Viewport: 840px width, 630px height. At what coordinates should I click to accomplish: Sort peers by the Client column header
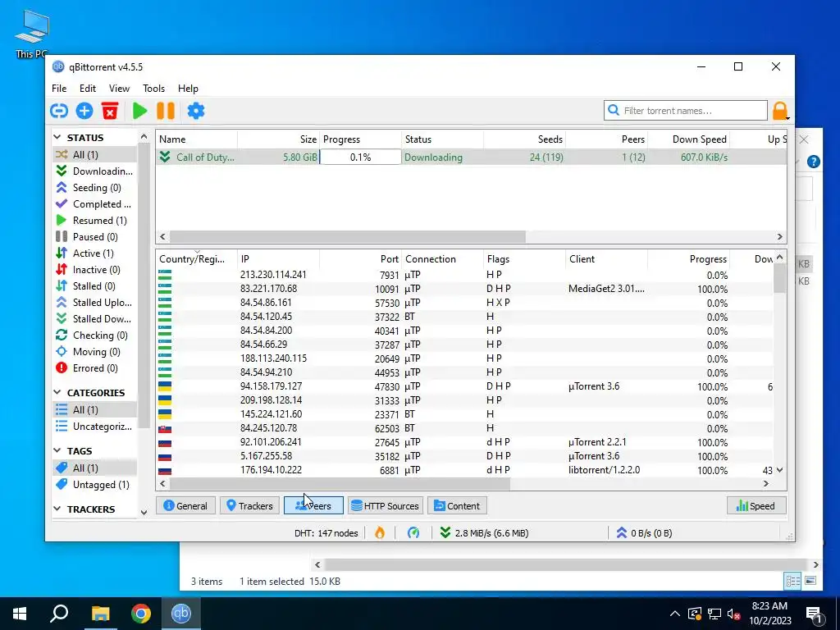[x=606, y=259]
